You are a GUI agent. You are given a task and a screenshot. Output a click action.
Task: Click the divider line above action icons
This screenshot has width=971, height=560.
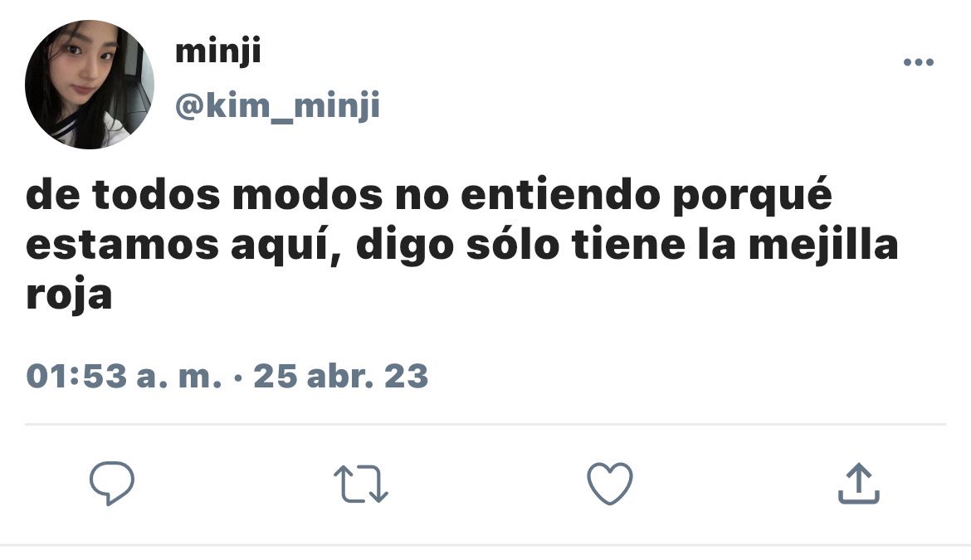[486, 425]
